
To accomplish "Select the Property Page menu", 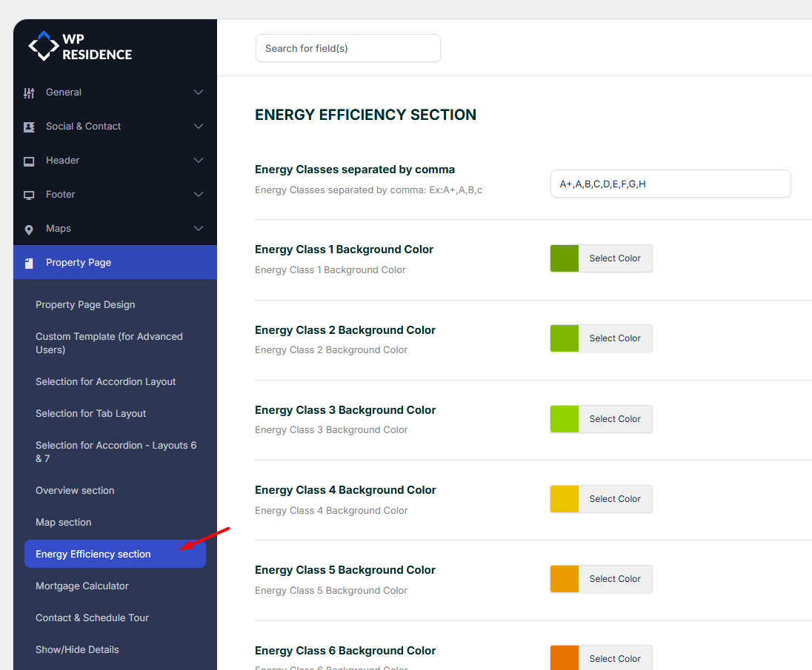I will click(x=115, y=262).
